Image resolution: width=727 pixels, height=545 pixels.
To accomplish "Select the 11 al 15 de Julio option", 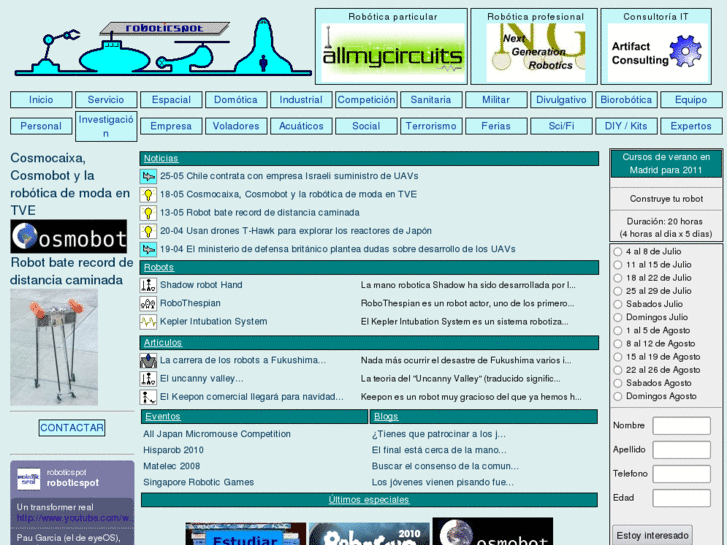I will pos(618,265).
